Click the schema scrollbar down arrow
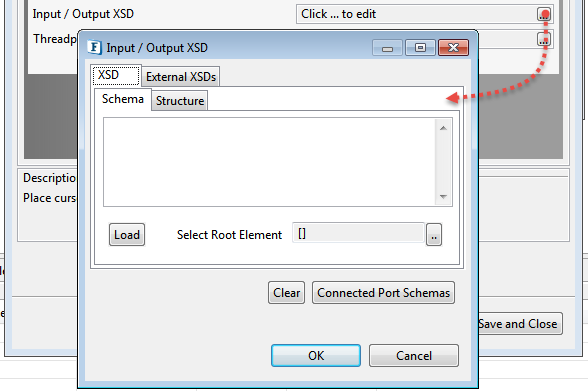The width and height of the screenshot is (588, 391). pos(443,197)
